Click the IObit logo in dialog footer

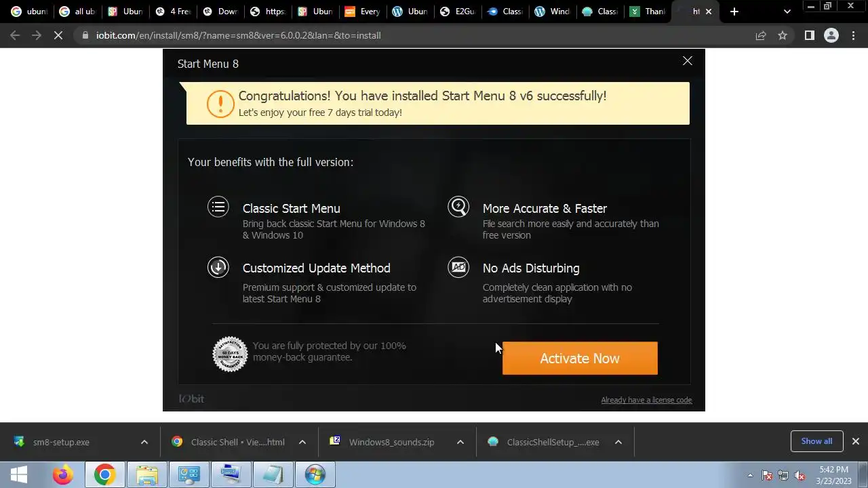[191, 399]
